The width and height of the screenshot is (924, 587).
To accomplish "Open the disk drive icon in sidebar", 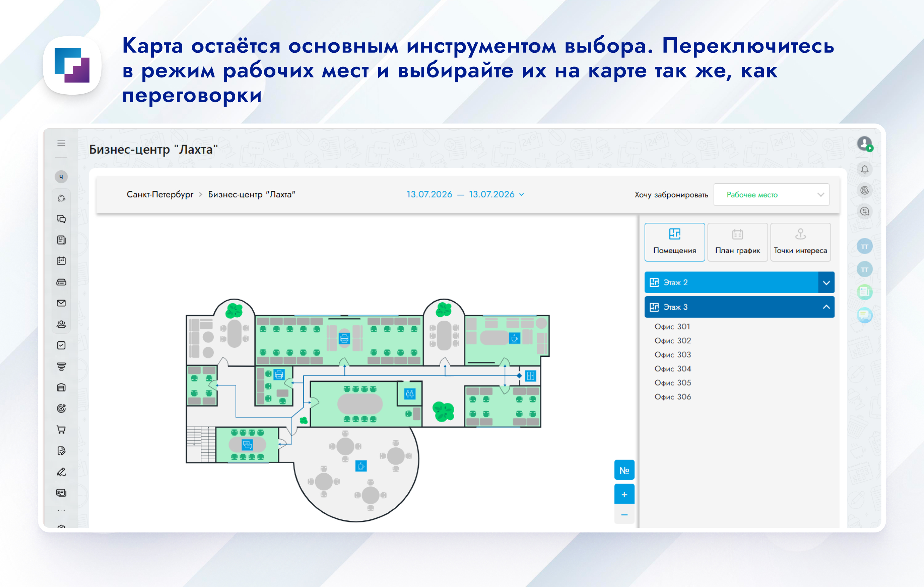I will (61, 282).
